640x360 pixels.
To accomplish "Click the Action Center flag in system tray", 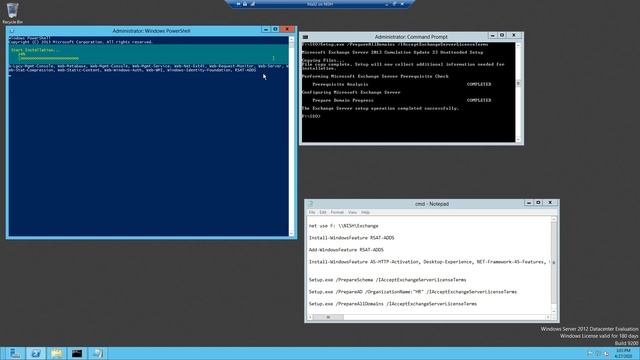I will (590, 353).
